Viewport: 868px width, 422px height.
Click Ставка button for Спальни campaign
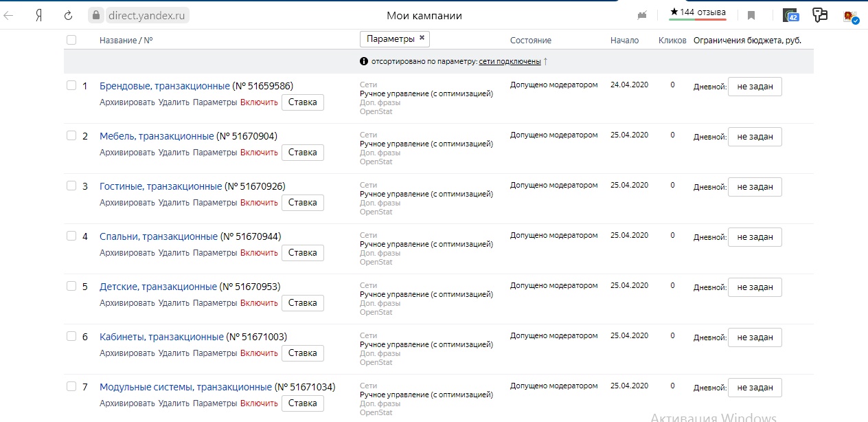[303, 253]
